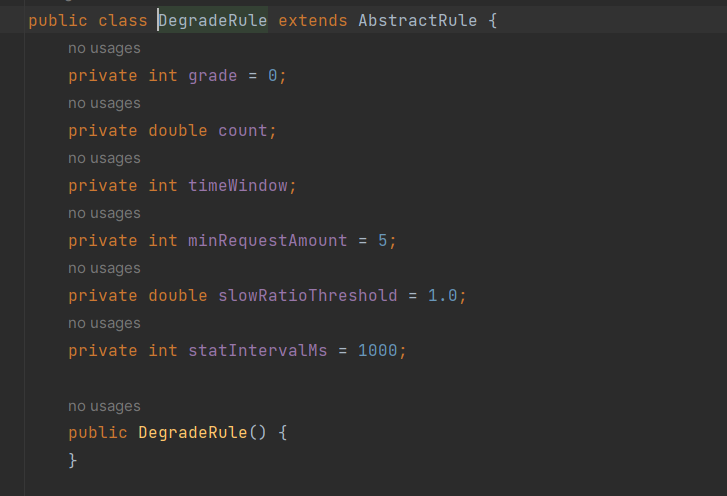Screen dimensions: 727x496
Task: Click the slowRatioThreshold field name
Action: (x=307, y=296)
